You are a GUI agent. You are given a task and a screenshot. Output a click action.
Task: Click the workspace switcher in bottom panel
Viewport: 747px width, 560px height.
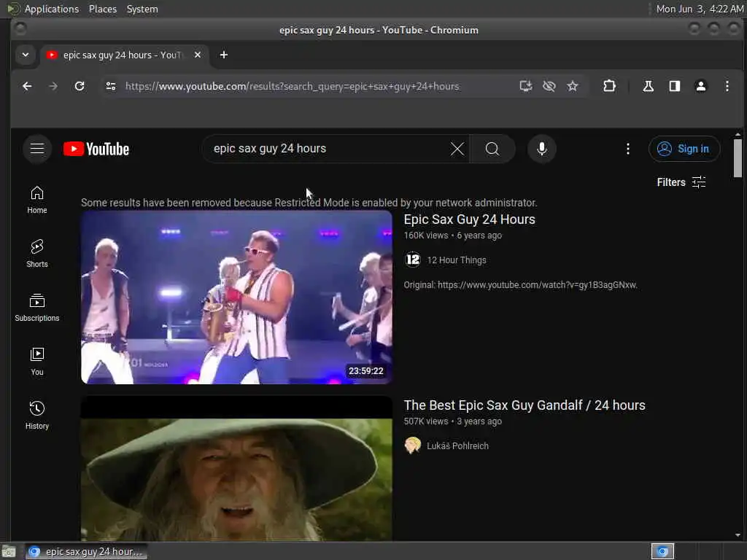click(662, 551)
